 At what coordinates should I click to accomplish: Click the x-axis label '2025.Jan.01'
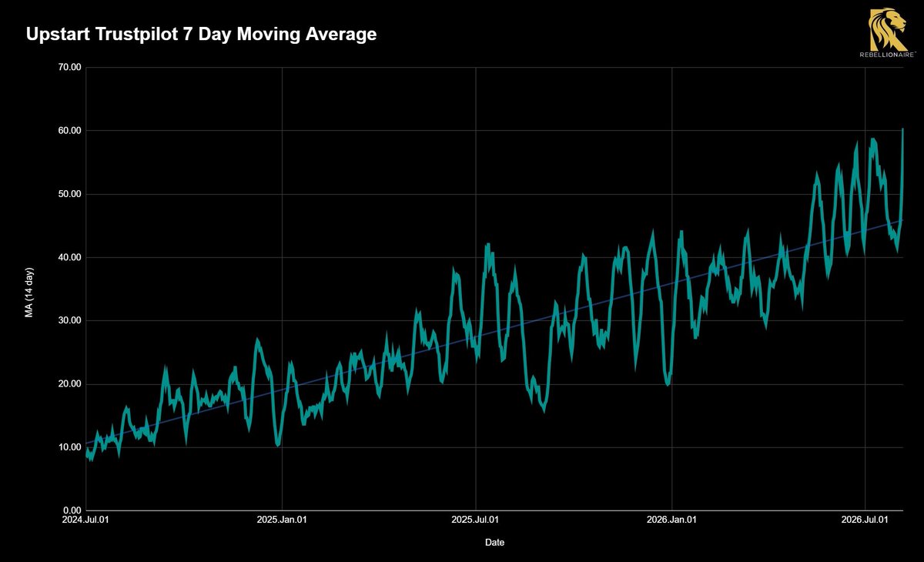pyautogui.click(x=282, y=520)
